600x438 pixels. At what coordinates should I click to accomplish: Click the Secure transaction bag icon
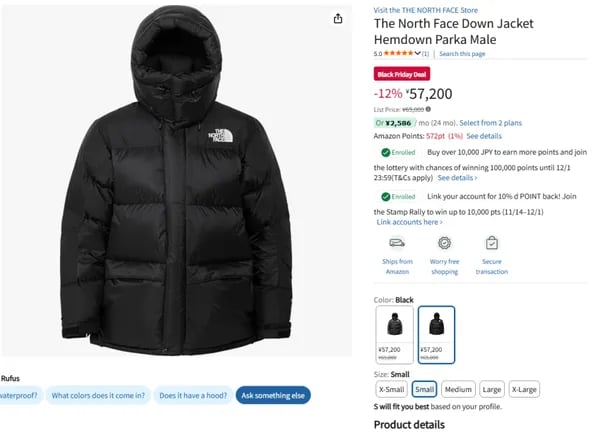pos(492,243)
